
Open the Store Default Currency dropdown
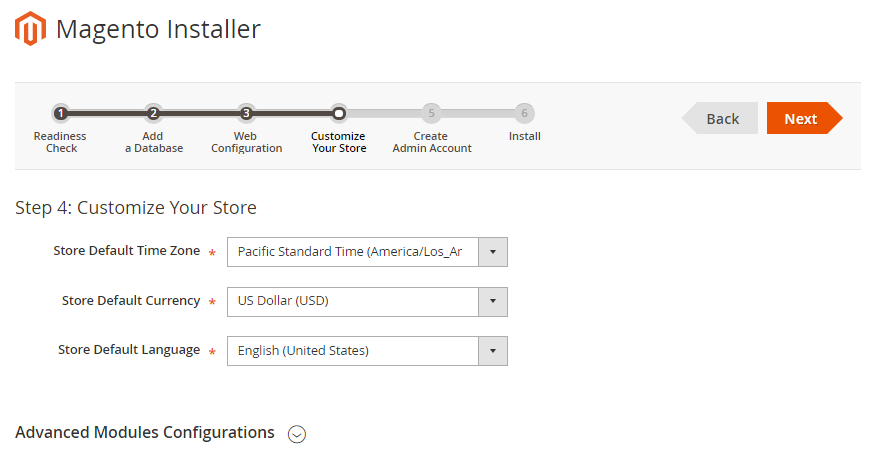coord(353,302)
